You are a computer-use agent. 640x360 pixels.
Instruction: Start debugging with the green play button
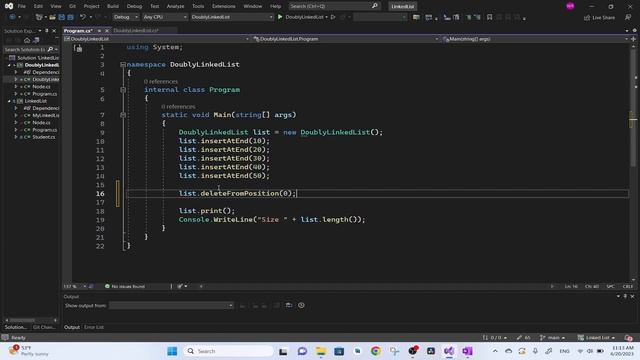280,17
